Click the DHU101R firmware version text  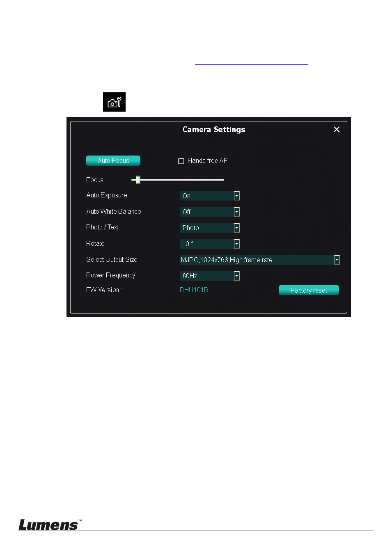click(194, 290)
